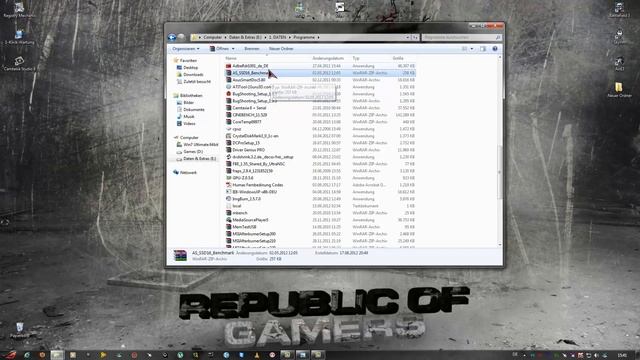Image resolution: width=640 pixels, height=360 pixels.
Task: Sort files by the Typ column
Action: (356, 58)
